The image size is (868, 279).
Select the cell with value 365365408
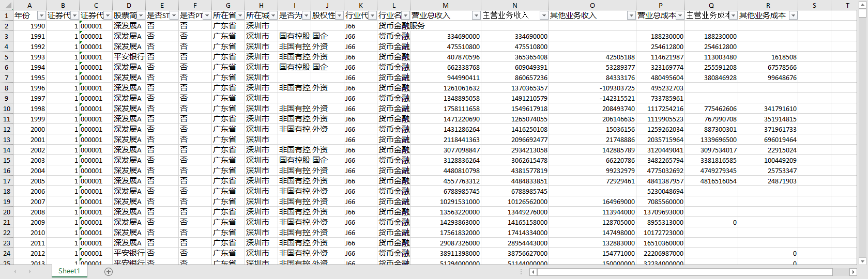pos(515,57)
